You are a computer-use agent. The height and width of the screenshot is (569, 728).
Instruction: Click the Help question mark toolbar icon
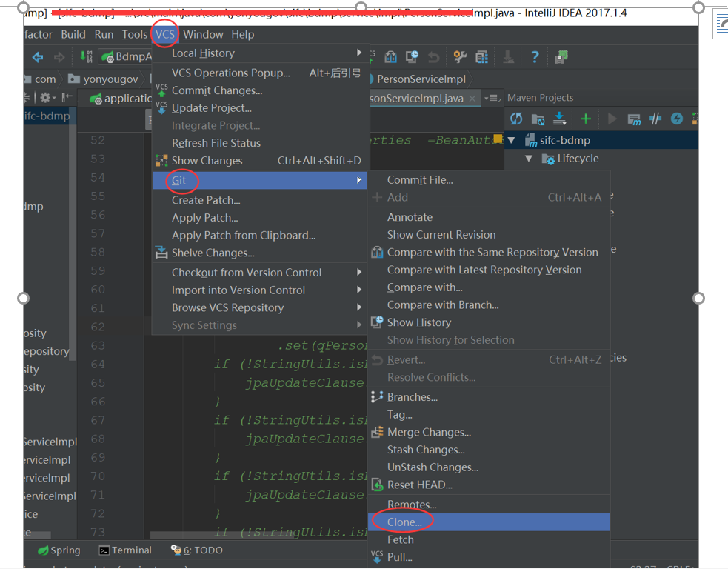point(534,57)
